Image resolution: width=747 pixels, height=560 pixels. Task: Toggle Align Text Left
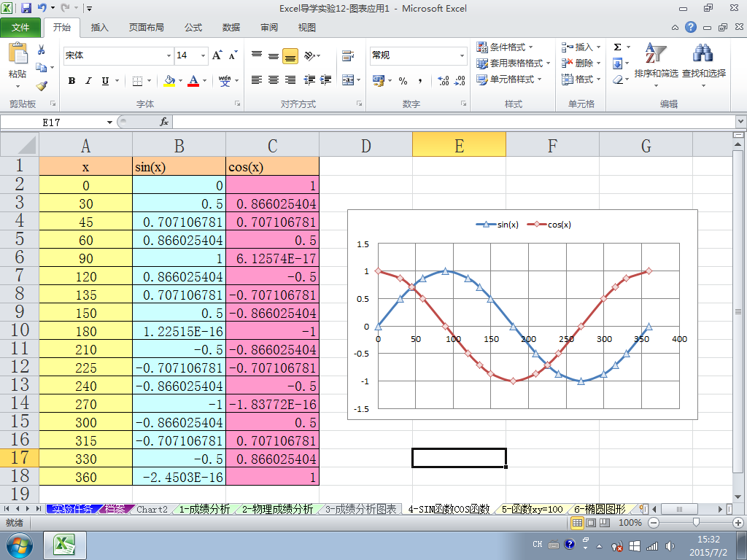(257, 80)
